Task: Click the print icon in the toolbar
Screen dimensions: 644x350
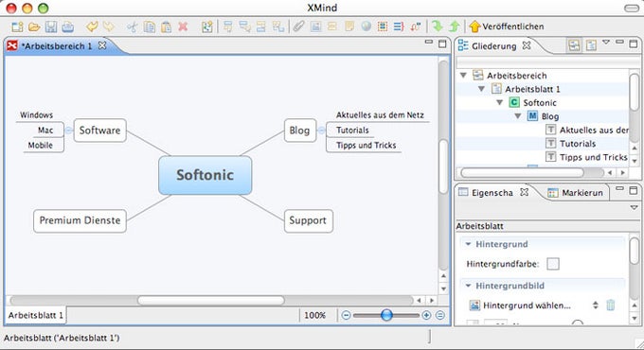Action: [x=68, y=27]
